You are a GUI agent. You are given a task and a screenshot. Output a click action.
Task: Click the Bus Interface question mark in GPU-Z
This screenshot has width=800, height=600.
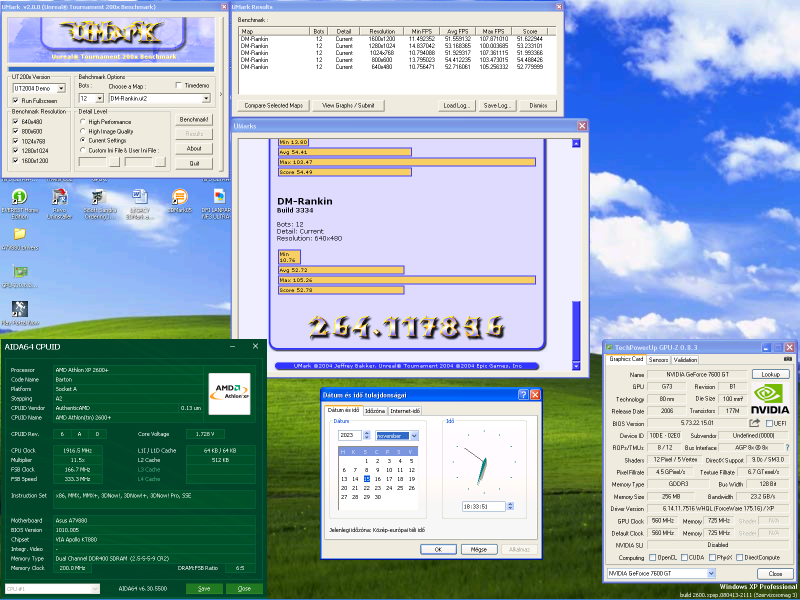(x=787, y=447)
